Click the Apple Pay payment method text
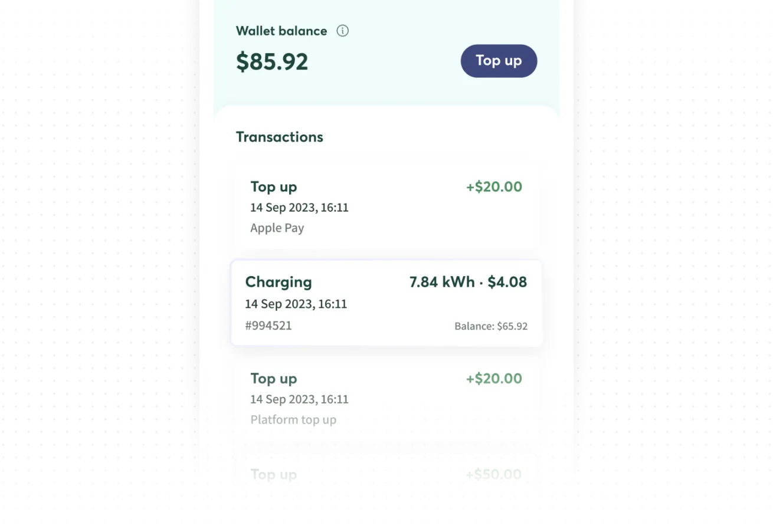This screenshot has width=773, height=532. (x=277, y=228)
